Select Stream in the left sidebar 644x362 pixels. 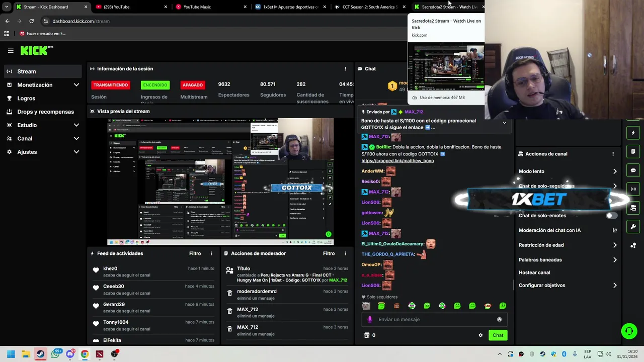coord(42,71)
